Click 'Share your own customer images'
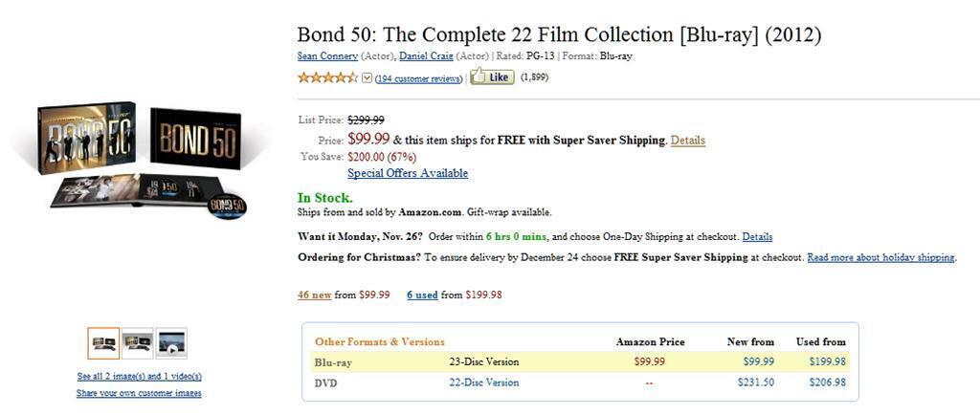Image resolution: width=980 pixels, height=415 pixels. [x=139, y=393]
